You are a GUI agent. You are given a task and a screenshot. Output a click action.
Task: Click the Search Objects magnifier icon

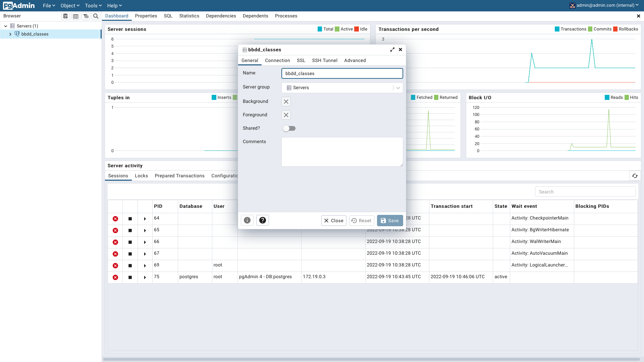click(x=96, y=16)
